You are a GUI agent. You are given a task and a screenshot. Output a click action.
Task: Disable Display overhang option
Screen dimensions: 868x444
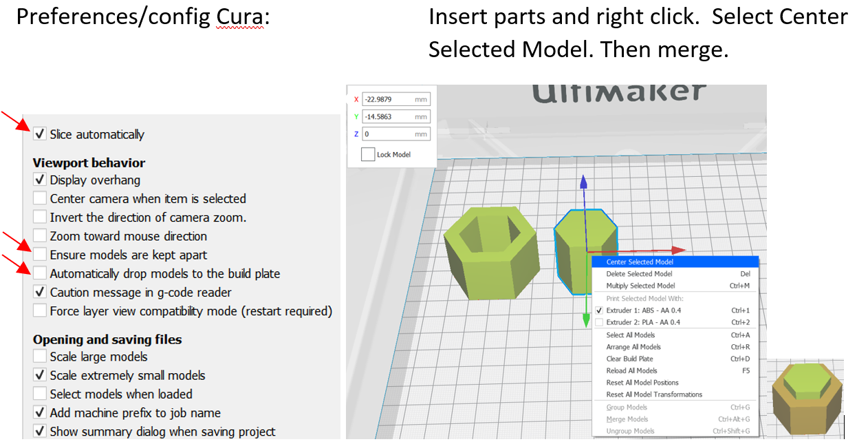(x=40, y=180)
